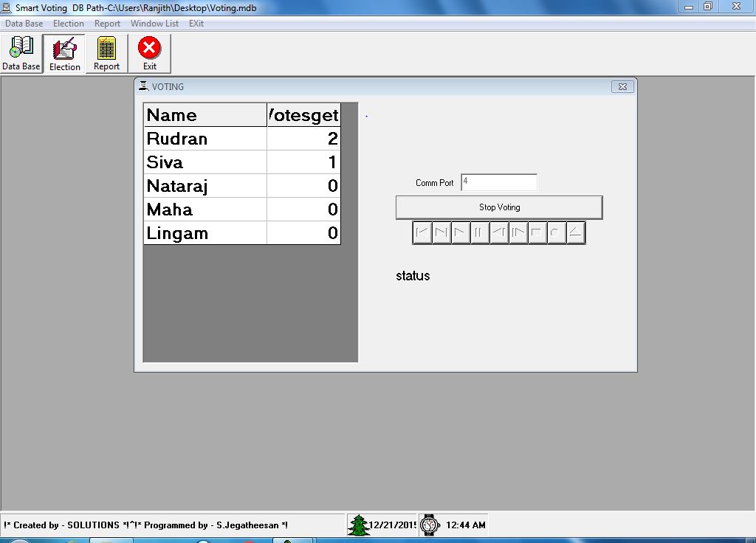
Task: Click the watch icon in status bar
Action: [430, 525]
